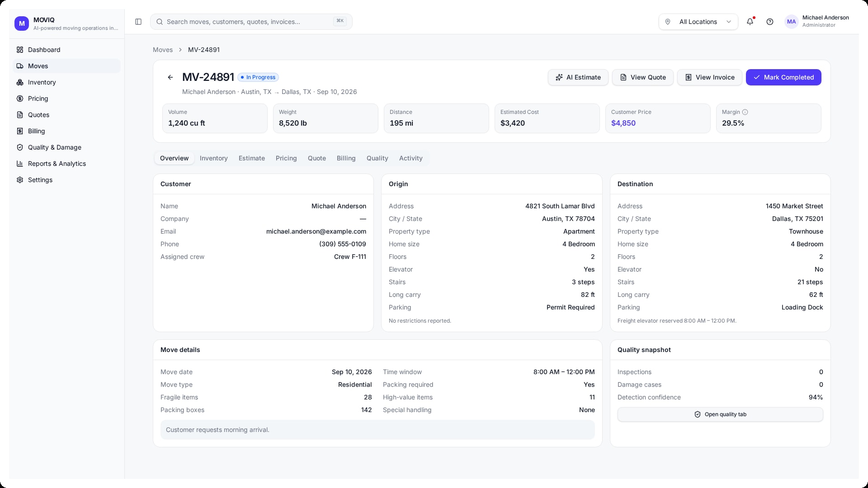
Task: Click the ⌘K shortcut badge
Action: (340, 21)
